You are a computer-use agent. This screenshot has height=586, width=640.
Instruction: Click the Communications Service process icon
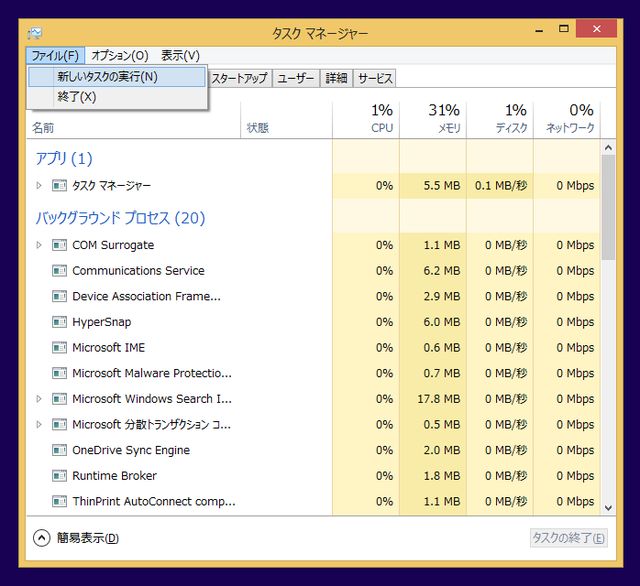(59, 271)
